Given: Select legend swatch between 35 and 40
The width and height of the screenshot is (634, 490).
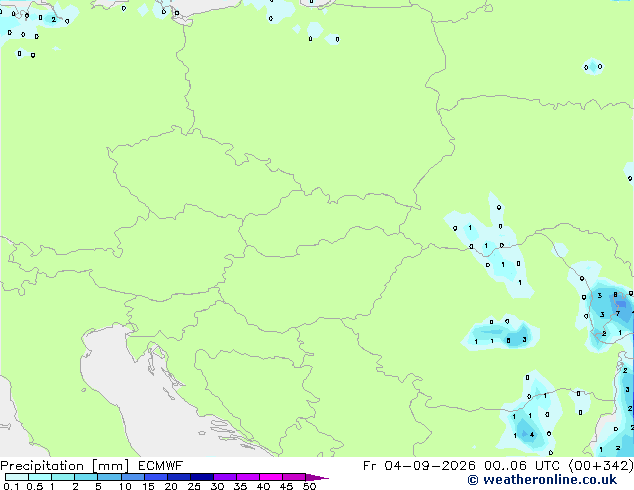Looking at the screenshot, I should point(248,477).
